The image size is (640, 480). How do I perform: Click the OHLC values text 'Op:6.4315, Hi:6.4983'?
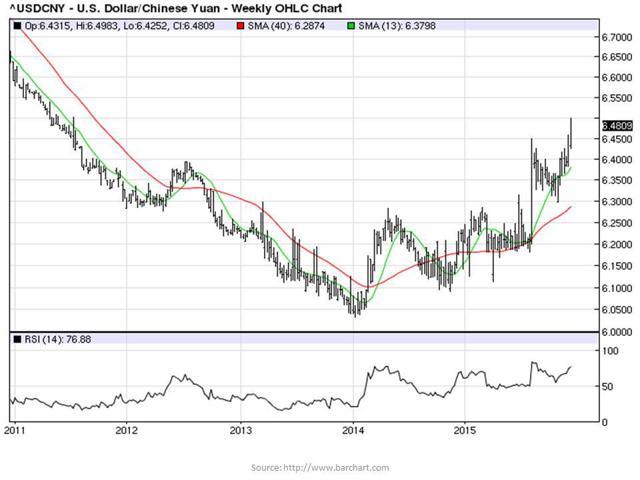[71, 26]
